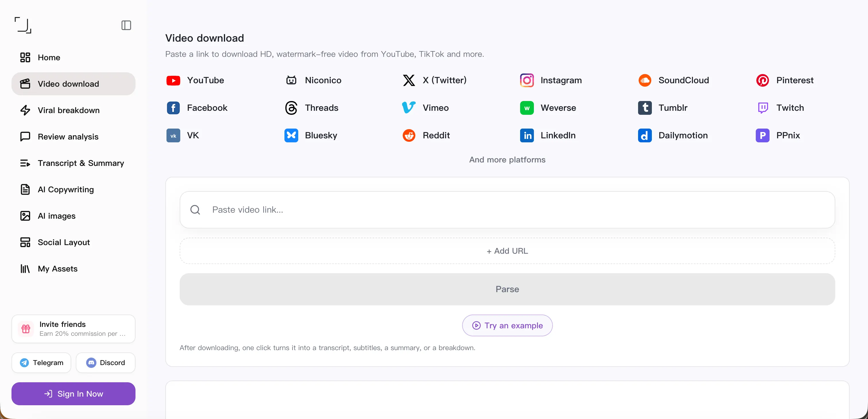868x419 pixels.
Task: Click the Facebook platform icon
Action: pyautogui.click(x=173, y=108)
